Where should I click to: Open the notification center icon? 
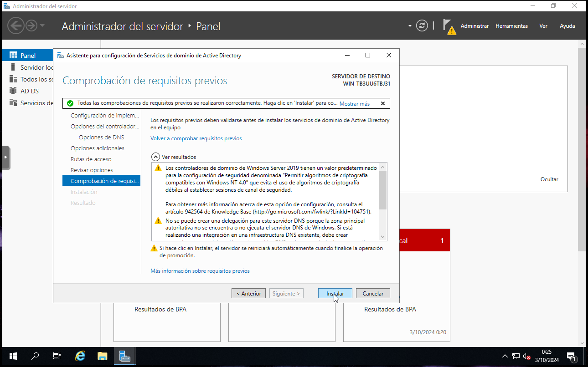571,356
